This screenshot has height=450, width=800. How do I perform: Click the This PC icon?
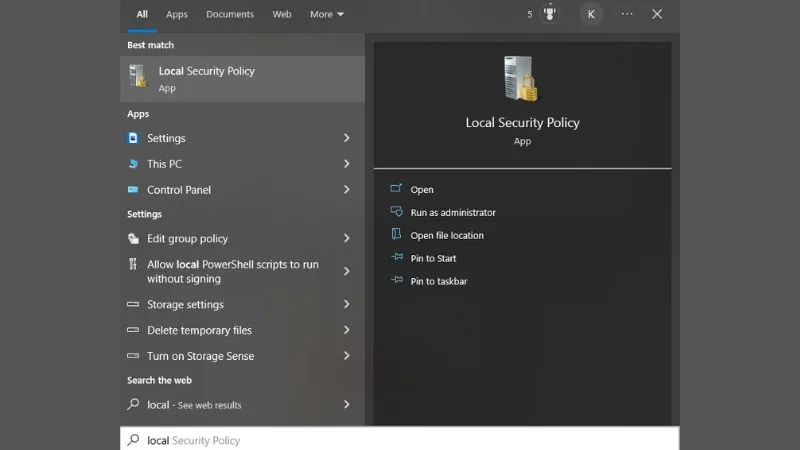[x=133, y=164]
